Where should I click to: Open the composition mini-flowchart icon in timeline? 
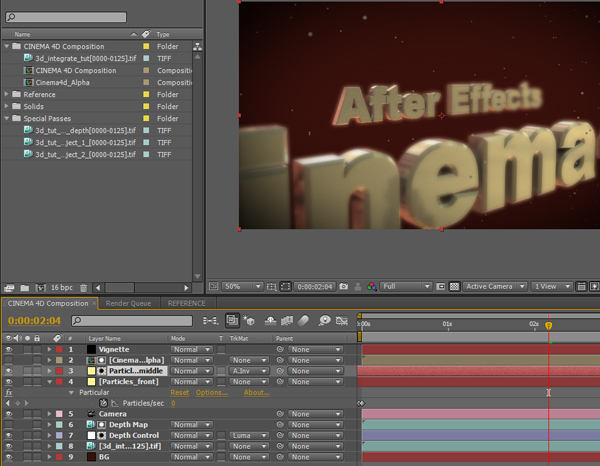pos(210,321)
